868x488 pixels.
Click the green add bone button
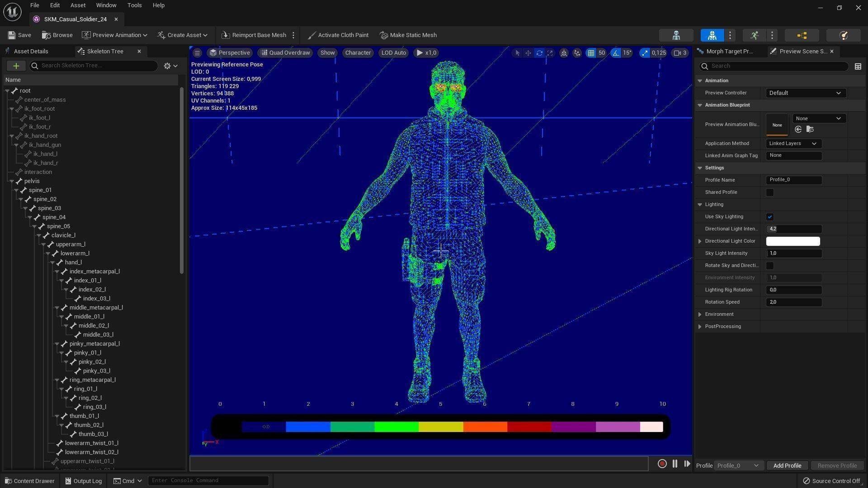point(16,66)
